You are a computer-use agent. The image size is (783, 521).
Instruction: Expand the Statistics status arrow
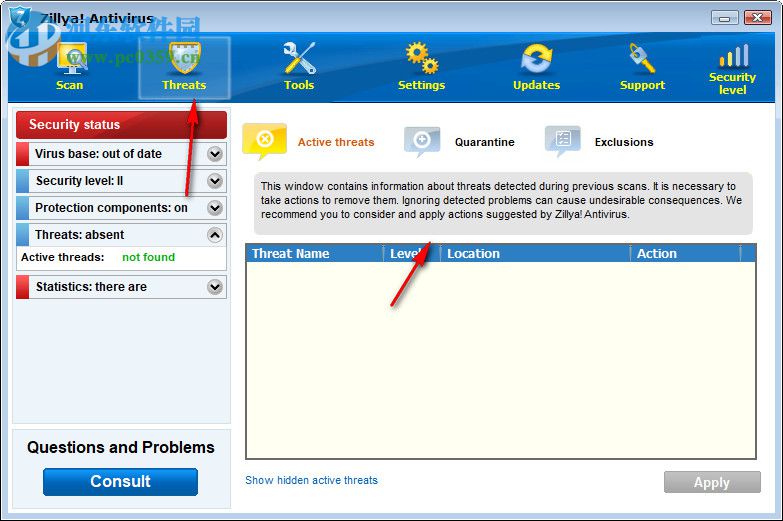point(215,287)
